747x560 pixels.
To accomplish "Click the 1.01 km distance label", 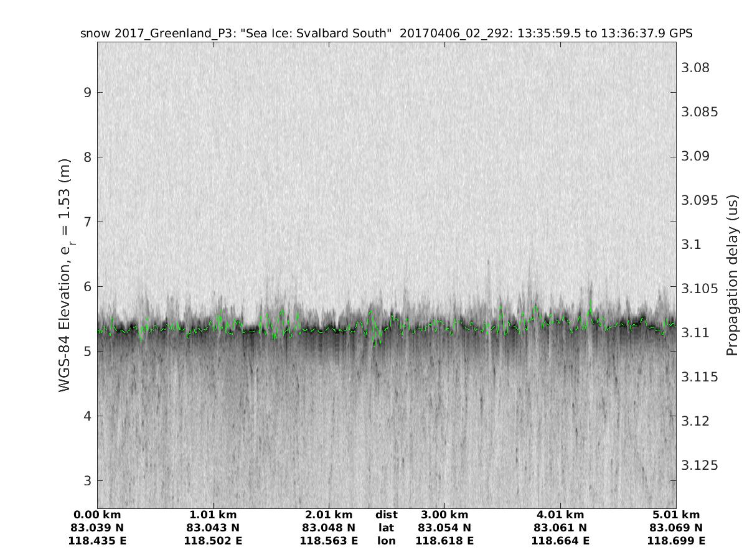I will tap(213, 515).
